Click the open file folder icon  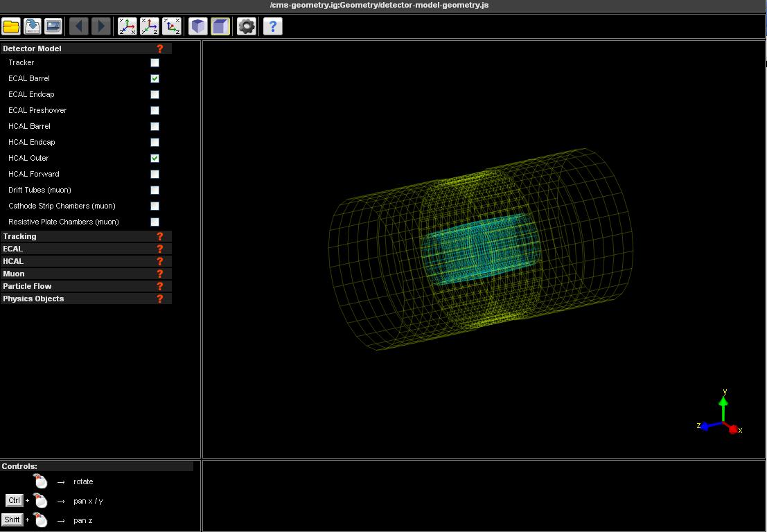click(11, 26)
